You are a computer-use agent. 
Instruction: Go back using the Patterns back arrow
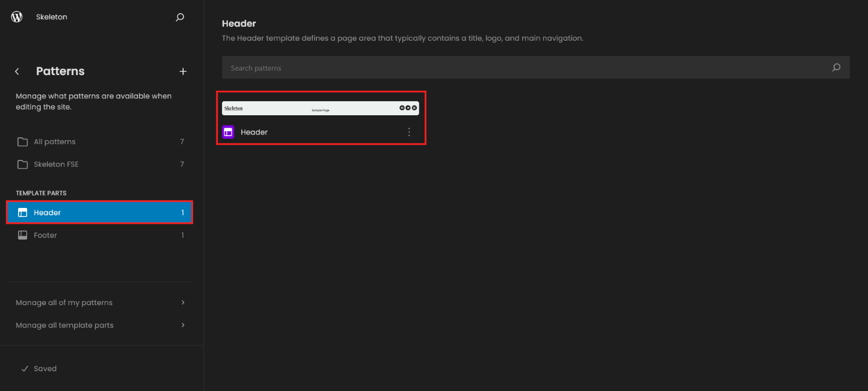tap(17, 71)
